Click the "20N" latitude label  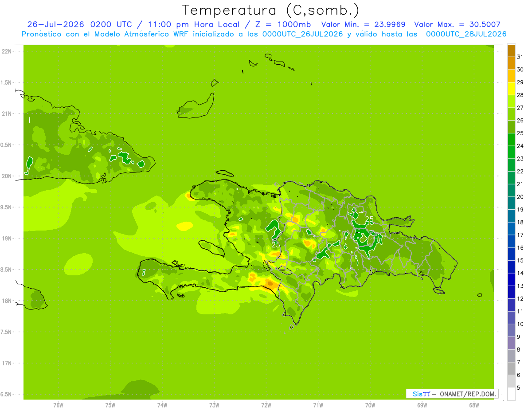[8, 176]
